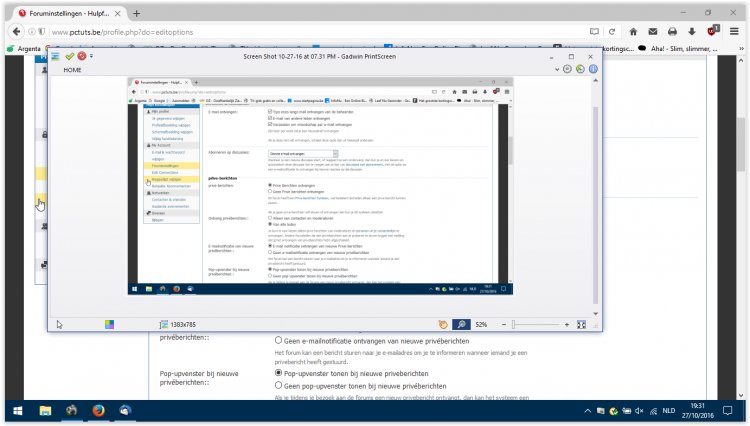Click the Firefox home icon
The height and width of the screenshot is (426, 750).
(x=631, y=32)
